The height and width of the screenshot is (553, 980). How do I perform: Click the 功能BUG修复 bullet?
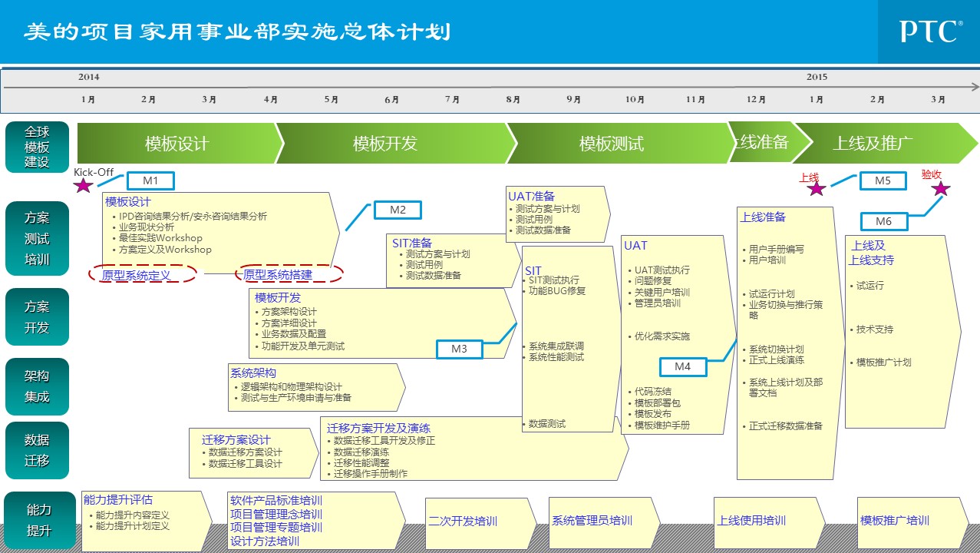click(x=557, y=291)
